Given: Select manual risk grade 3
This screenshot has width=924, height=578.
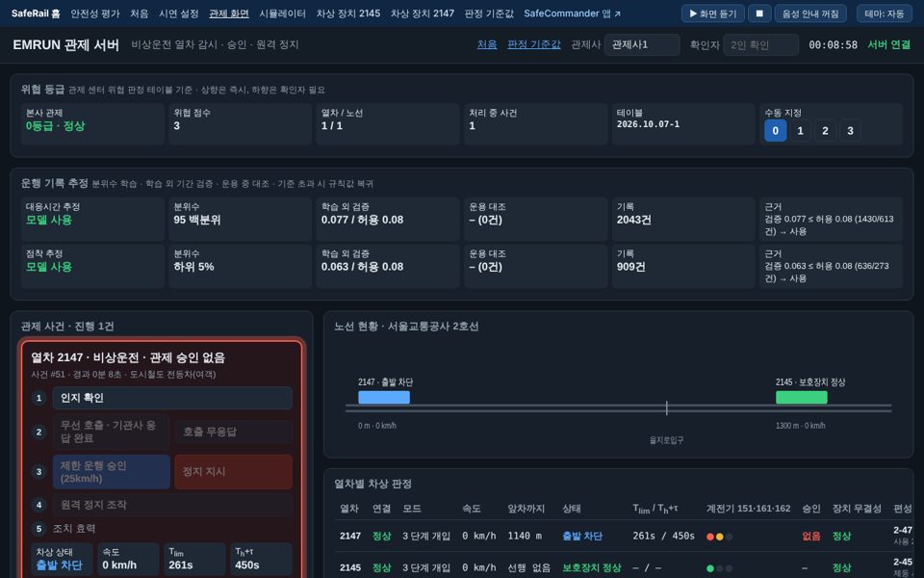Looking at the screenshot, I should (x=850, y=130).
